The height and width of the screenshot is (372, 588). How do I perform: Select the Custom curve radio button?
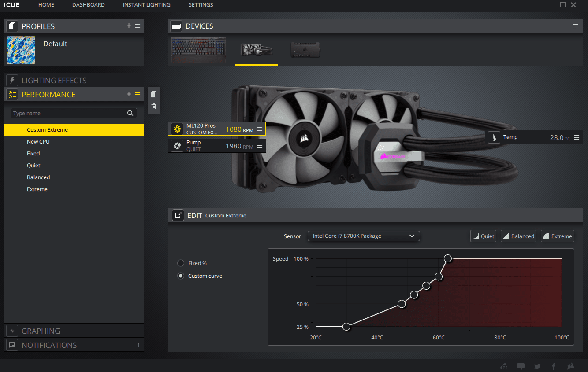click(181, 276)
